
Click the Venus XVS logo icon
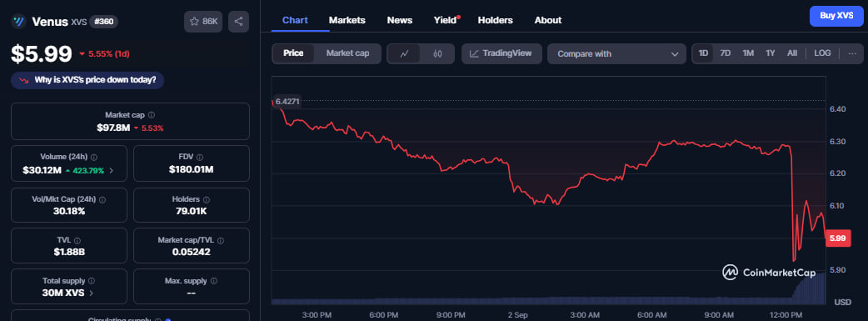point(19,21)
